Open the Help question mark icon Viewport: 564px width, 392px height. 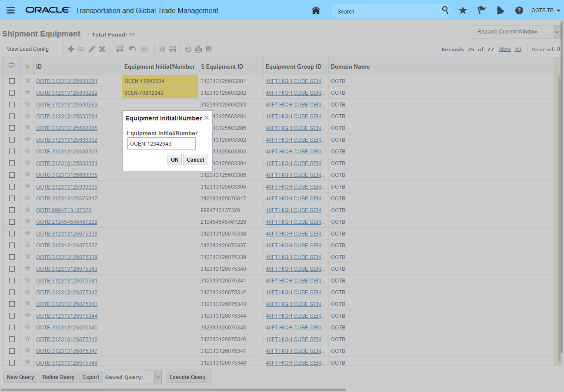coord(519,10)
